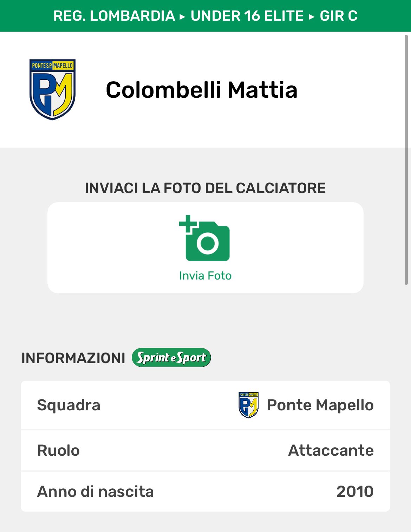Click the Anno di nascita label
The width and height of the screenshot is (411, 532).
96,492
